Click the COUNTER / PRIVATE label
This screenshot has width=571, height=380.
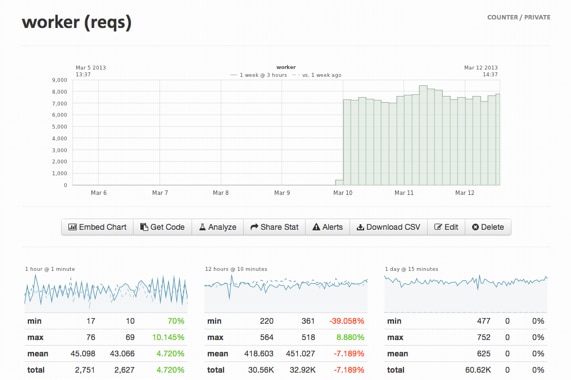519,17
